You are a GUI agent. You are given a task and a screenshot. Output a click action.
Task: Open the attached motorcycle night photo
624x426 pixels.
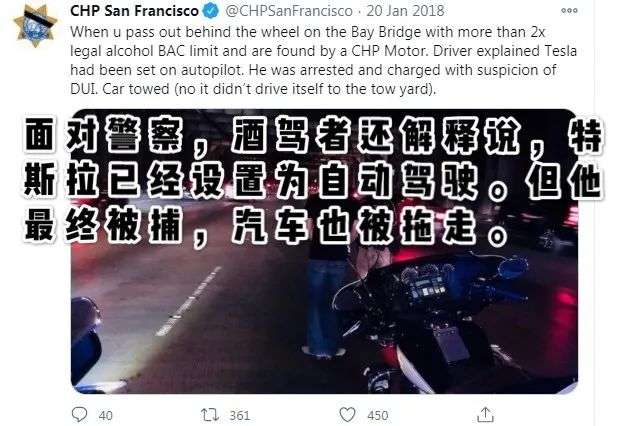[324, 251]
